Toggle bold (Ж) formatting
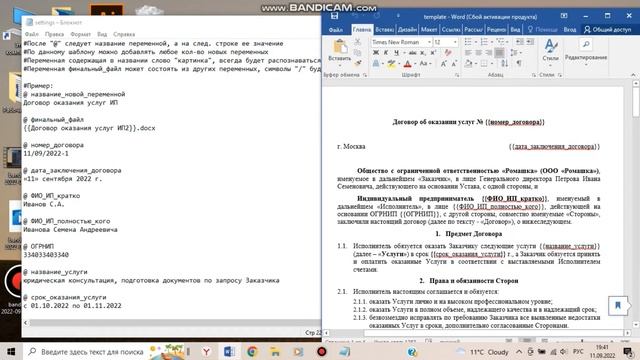The height and width of the screenshot is (360, 640). [376, 53]
